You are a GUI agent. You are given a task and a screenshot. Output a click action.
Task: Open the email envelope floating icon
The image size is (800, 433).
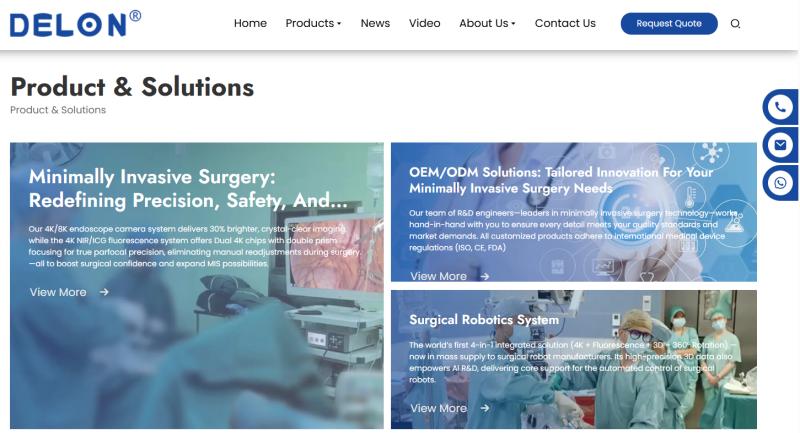tap(780, 145)
